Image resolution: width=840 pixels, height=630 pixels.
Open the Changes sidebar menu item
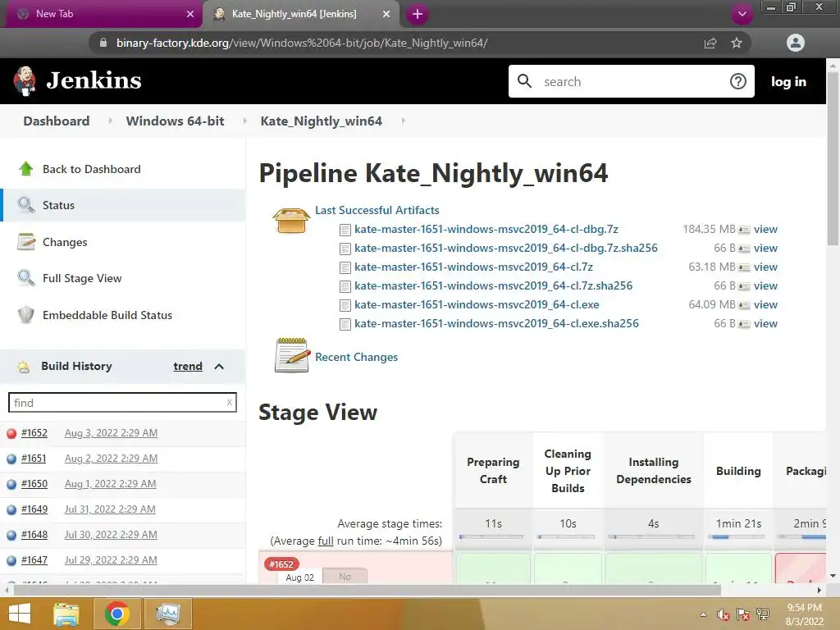(123, 242)
